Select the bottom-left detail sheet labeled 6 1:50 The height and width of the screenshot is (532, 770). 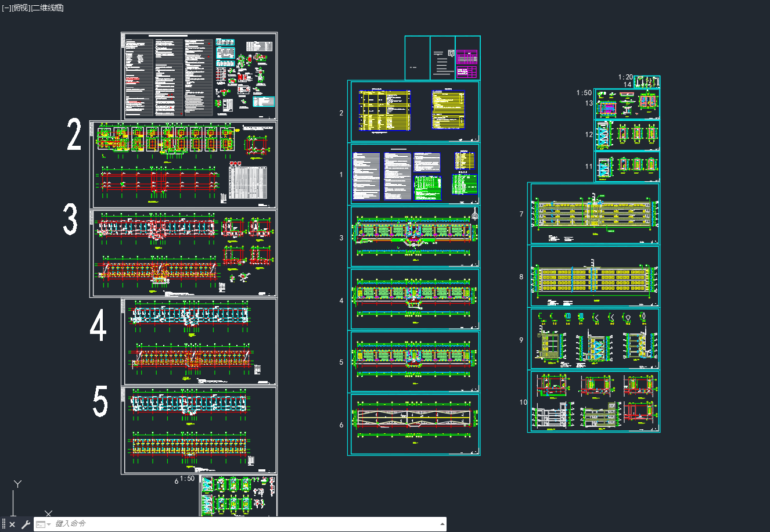click(239, 495)
